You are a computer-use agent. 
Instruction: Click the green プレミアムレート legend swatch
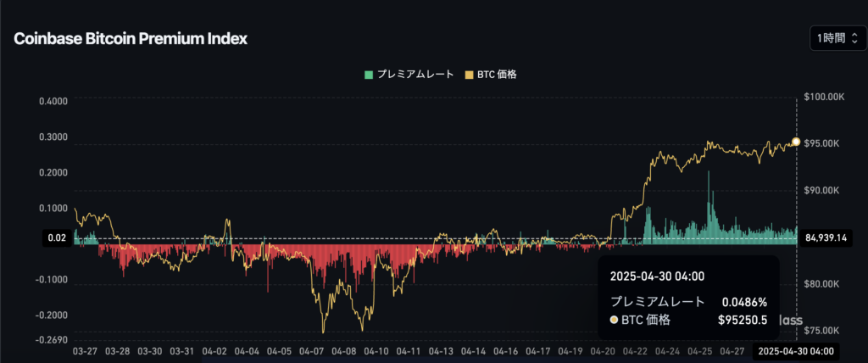(x=368, y=75)
